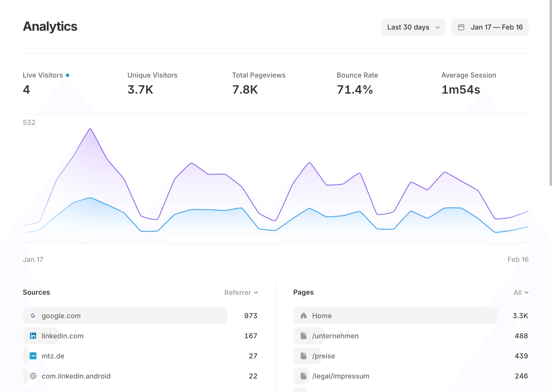This screenshot has width=552, height=392.
Task: Click the Google logo icon in Sources
Action: [x=33, y=316]
